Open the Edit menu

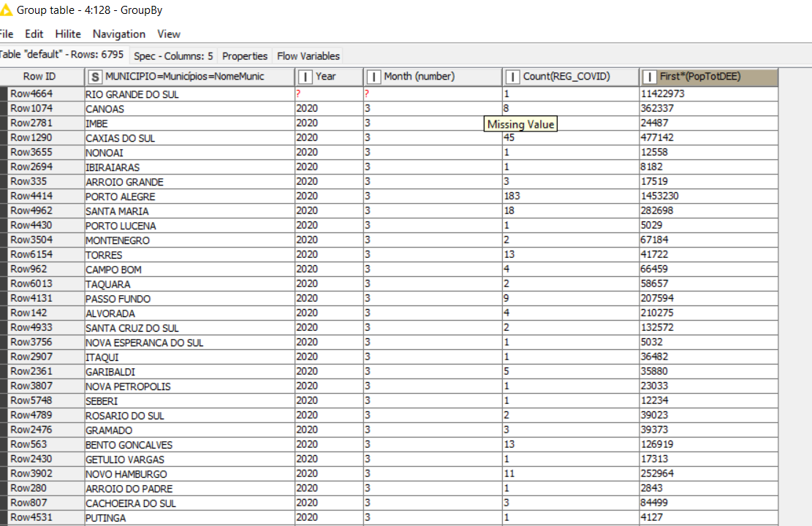coord(34,34)
